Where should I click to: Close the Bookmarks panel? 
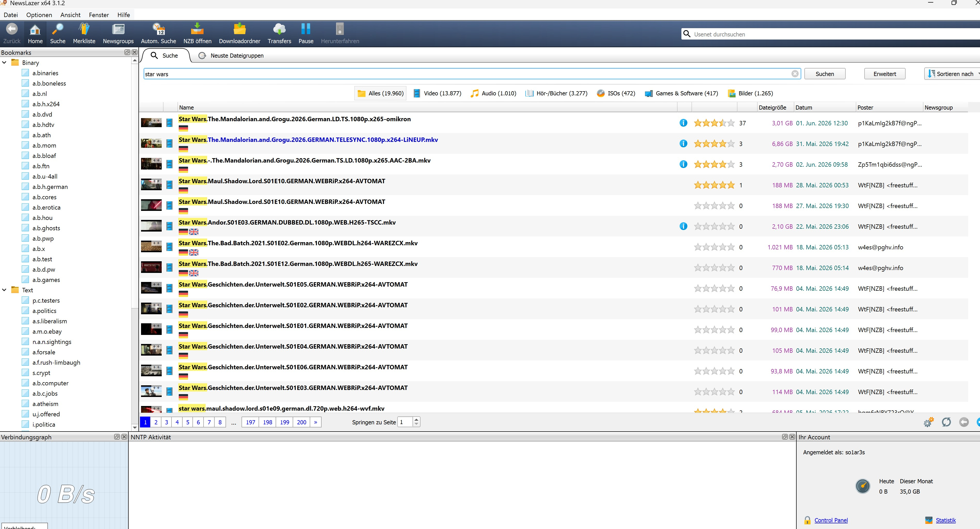click(x=134, y=52)
